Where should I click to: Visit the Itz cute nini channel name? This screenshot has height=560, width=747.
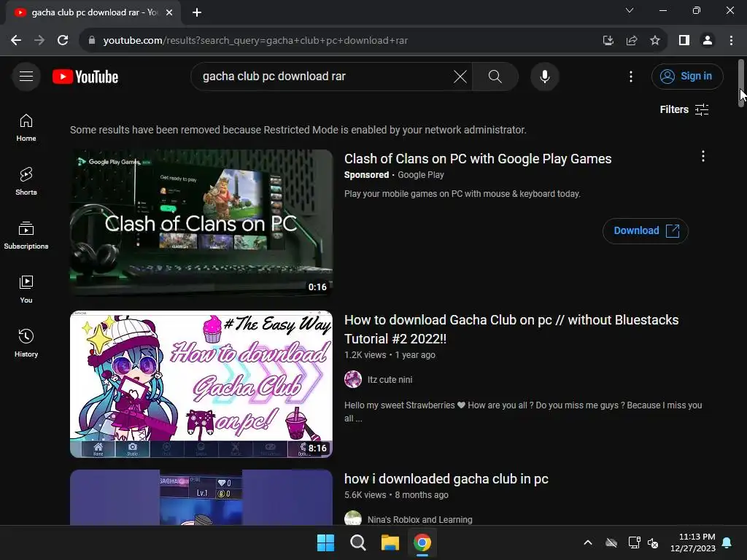(390, 379)
